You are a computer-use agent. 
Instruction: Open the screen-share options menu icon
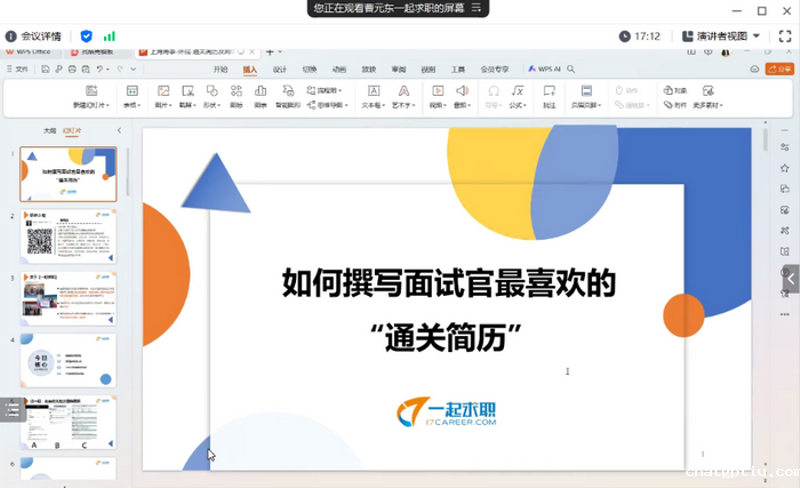476,8
